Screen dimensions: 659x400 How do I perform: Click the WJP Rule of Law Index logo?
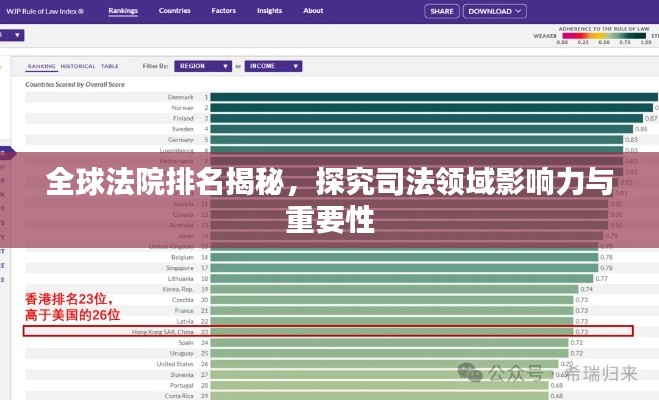45,11
